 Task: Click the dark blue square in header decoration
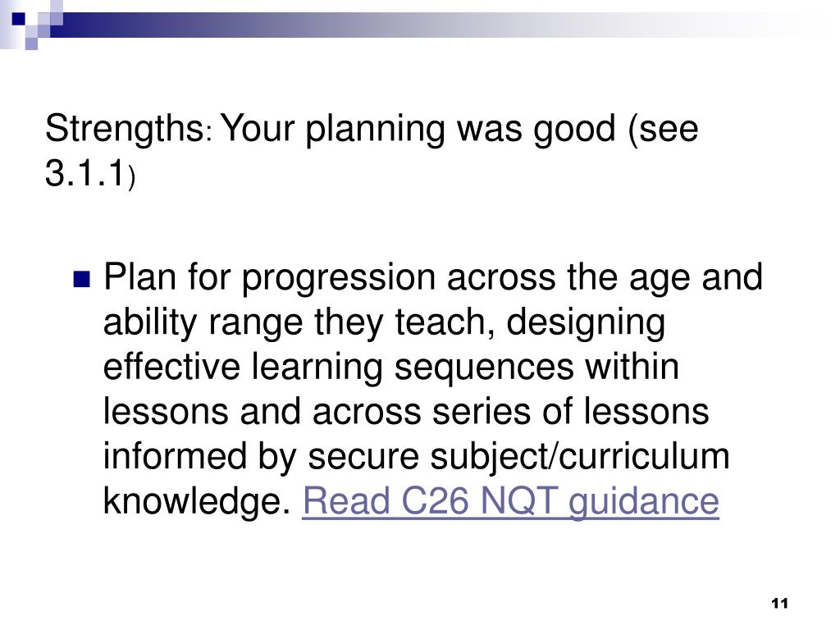point(18,19)
